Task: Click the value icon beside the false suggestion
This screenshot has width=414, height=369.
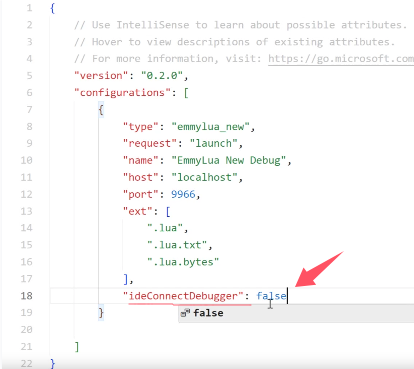Action: click(x=185, y=313)
